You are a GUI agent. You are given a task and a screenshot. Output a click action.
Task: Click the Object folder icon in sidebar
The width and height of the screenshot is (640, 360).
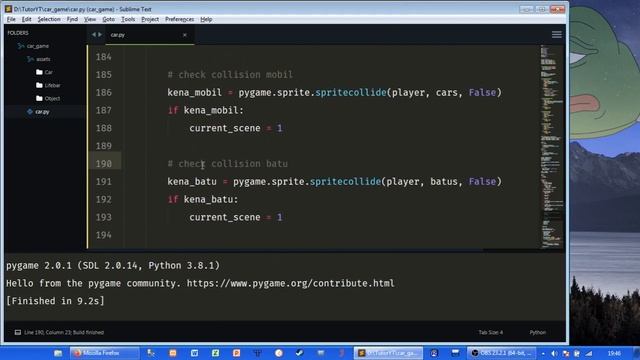coord(39,98)
